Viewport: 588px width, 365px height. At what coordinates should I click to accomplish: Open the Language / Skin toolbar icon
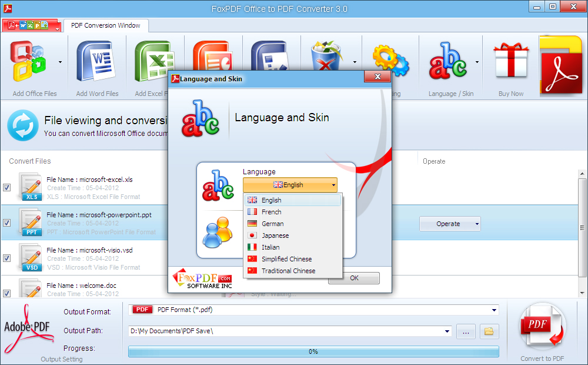[x=447, y=61]
